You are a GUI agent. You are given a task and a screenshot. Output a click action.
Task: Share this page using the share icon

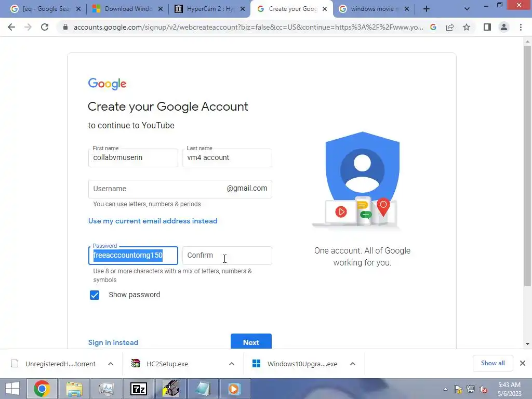click(x=450, y=27)
